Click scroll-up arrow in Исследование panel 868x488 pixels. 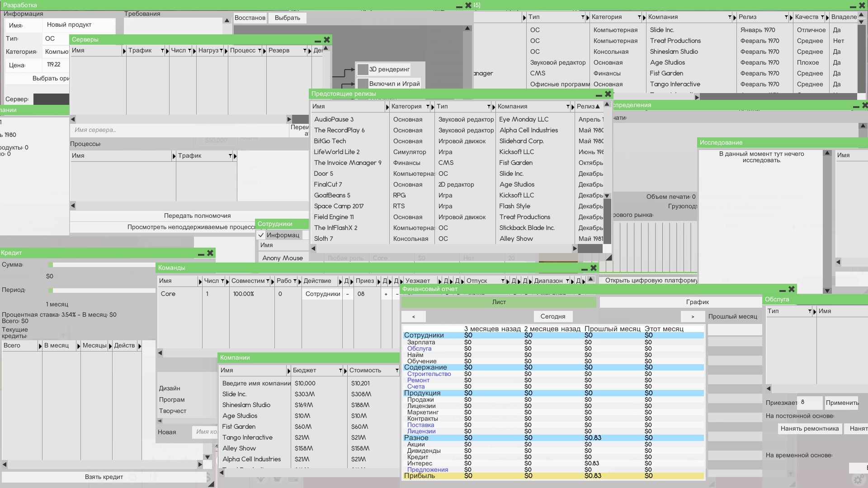click(x=827, y=153)
